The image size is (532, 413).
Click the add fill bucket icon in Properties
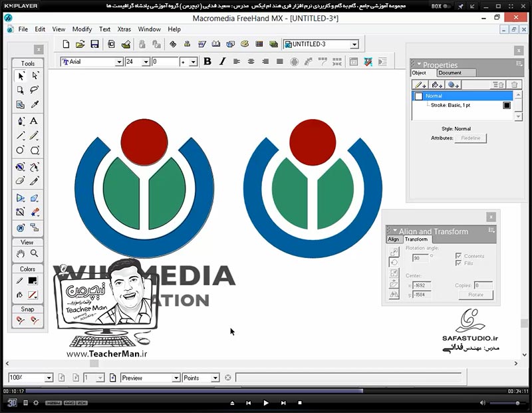point(437,85)
